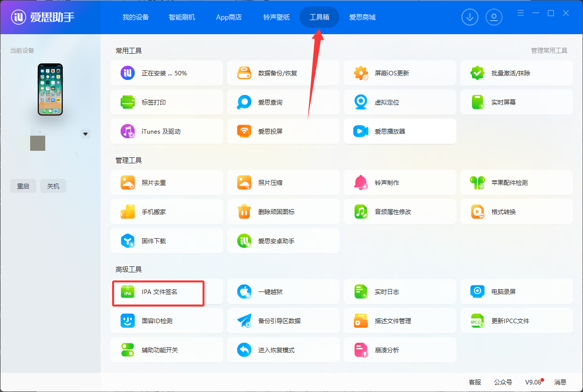Open the downloads icon in header
Screen dimensions: 583x392
click(470, 17)
